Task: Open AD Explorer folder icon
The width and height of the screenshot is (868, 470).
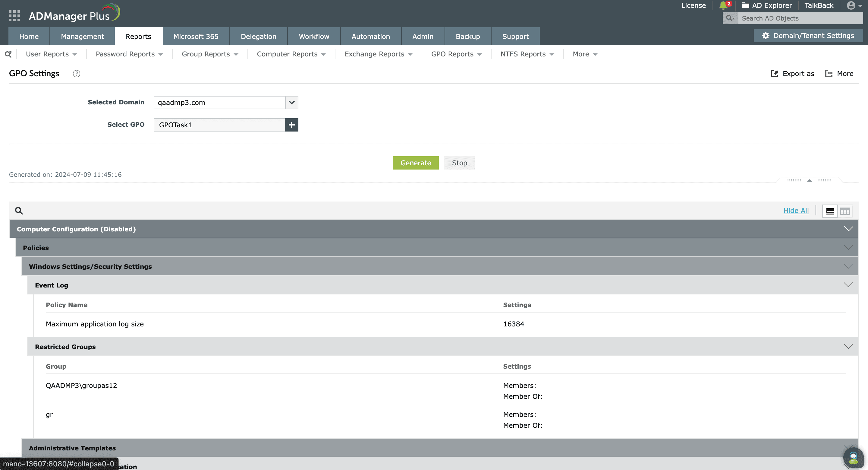Action: [x=745, y=5]
